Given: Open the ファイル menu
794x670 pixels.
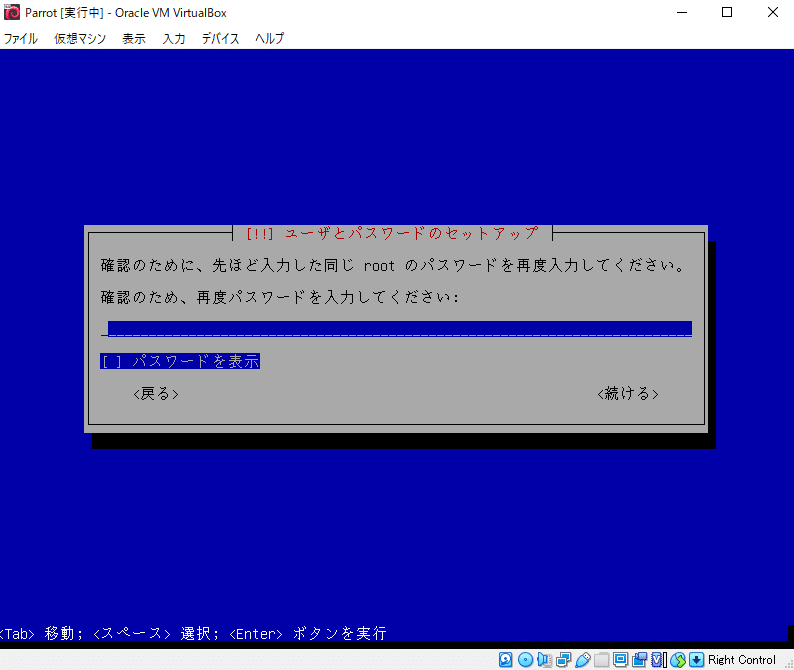Looking at the screenshot, I should pos(21,38).
